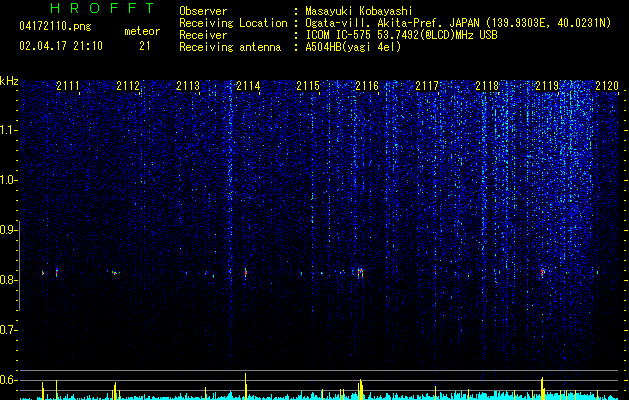Screen dimensions: 629x400
Task: Click the HROFFT title text
Action: tap(103, 8)
